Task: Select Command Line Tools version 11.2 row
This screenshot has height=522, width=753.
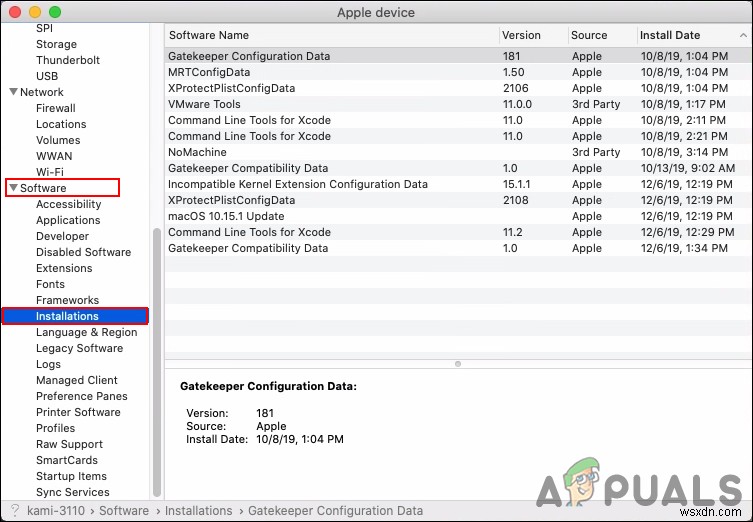Action: [458, 232]
